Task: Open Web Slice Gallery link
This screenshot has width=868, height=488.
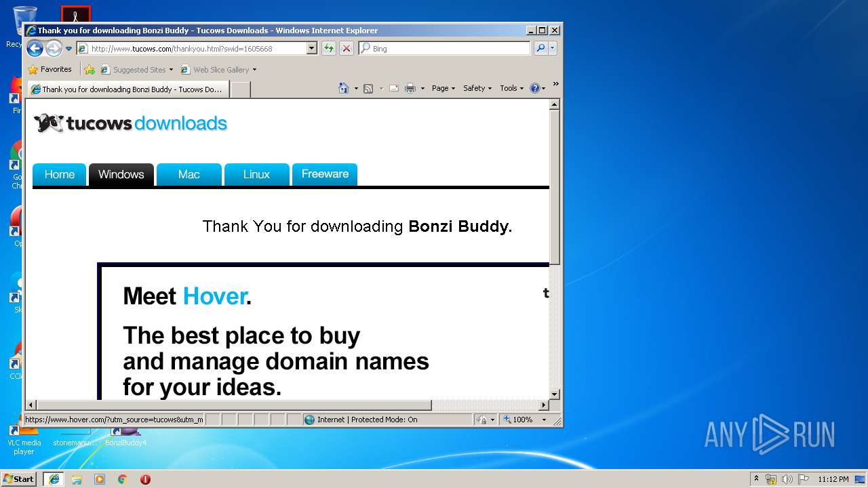Action: [x=221, y=70]
